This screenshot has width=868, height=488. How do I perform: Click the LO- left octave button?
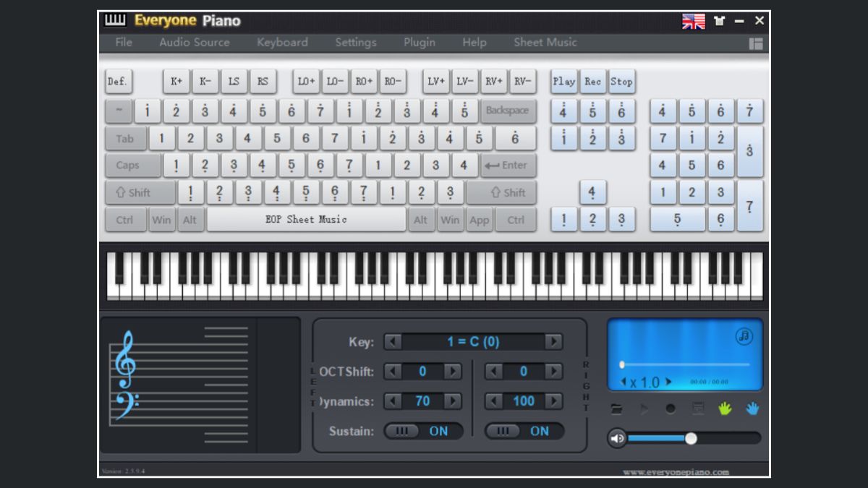tap(335, 82)
